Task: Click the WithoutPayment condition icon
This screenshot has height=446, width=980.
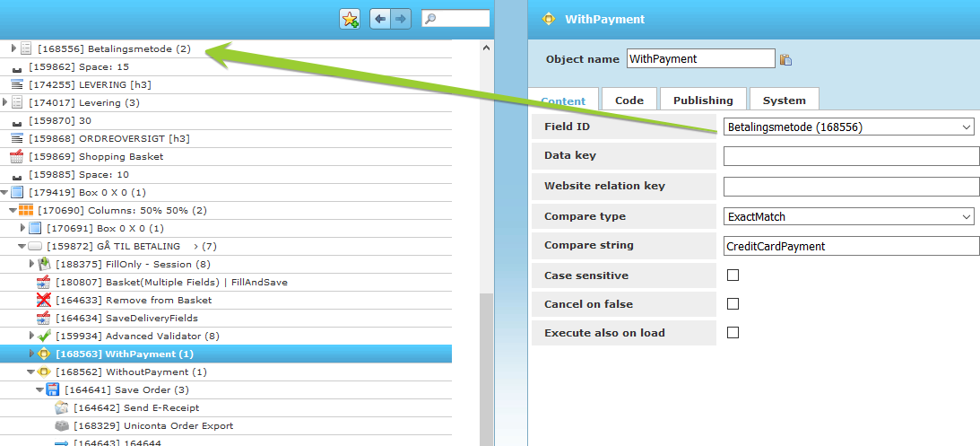Action: 44,372
